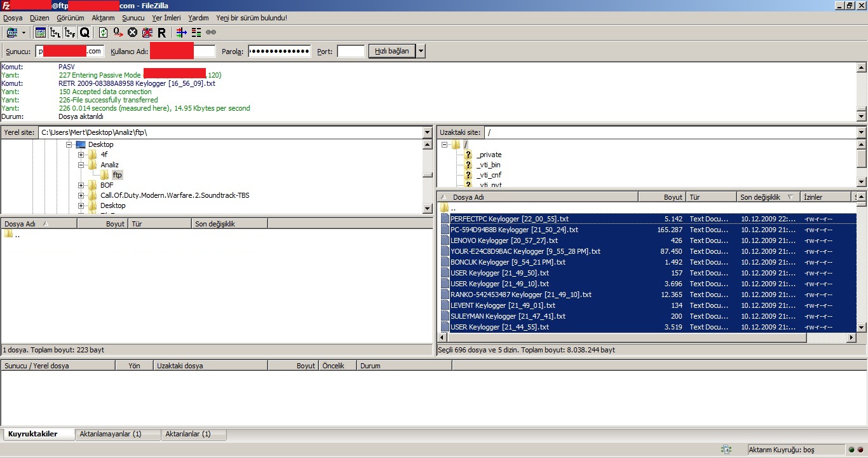Select 'PERFECTPC Keylogger [22_00_55].txt' file
The height and width of the screenshot is (458, 868).
point(647,219)
